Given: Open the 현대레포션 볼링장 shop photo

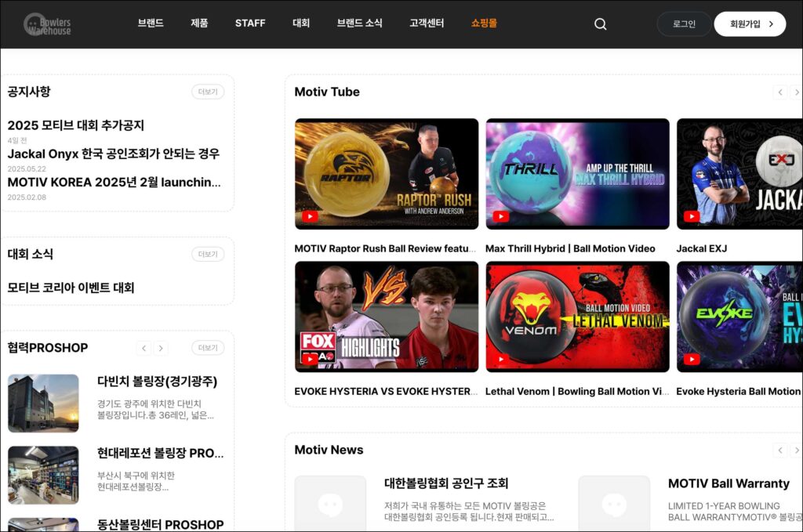Looking at the screenshot, I should click(x=44, y=476).
